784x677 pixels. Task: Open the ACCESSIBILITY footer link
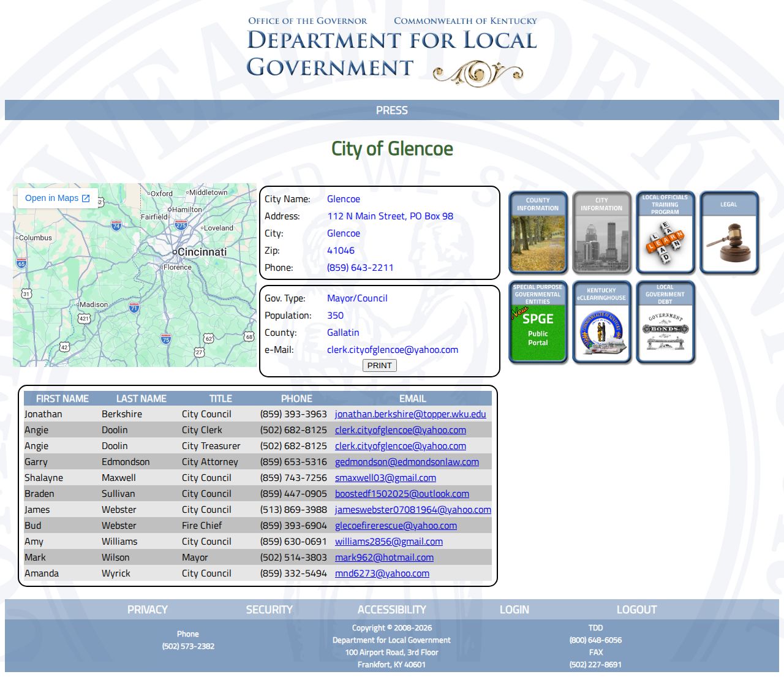coord(392,610)
